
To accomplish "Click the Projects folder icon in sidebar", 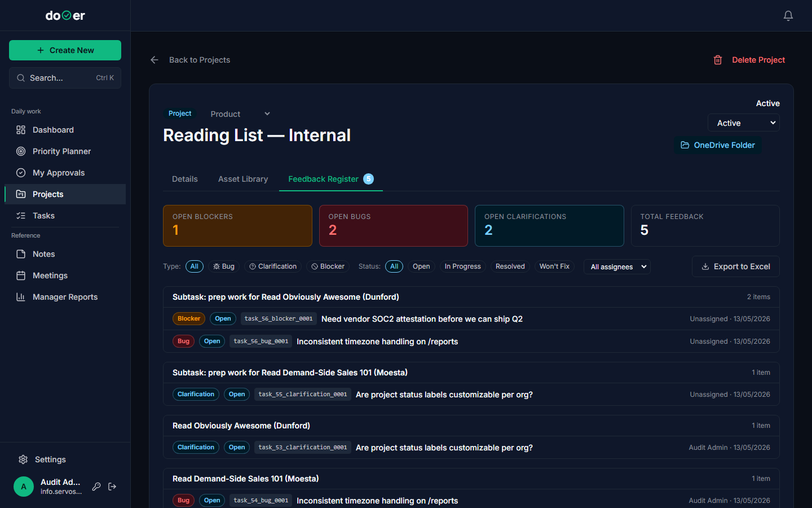I will pyautogui.click(x=21, y=194).
